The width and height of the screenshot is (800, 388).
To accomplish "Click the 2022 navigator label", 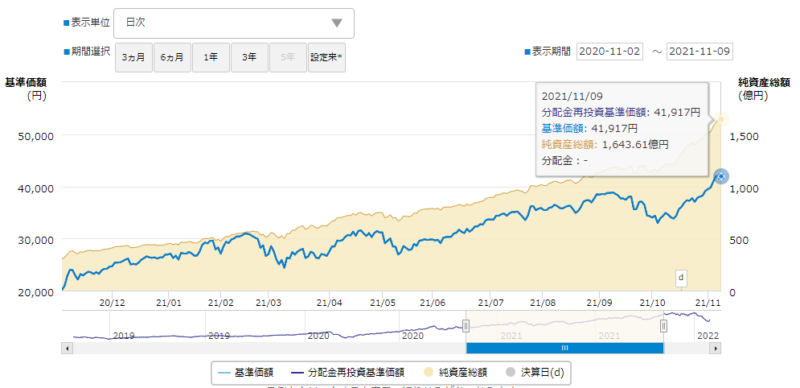I will tap(708, 336).
